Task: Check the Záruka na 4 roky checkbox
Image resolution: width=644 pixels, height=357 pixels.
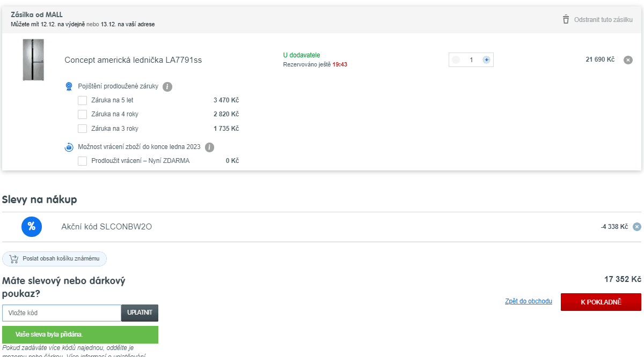Action: (82, 114)
